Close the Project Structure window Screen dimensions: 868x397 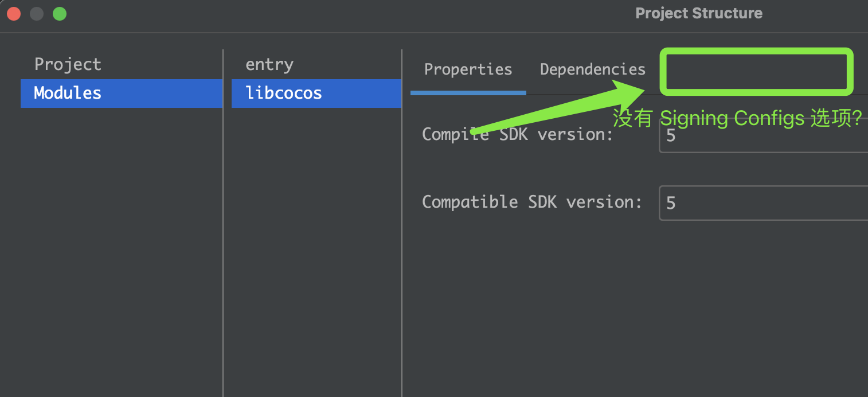[14, 14]
